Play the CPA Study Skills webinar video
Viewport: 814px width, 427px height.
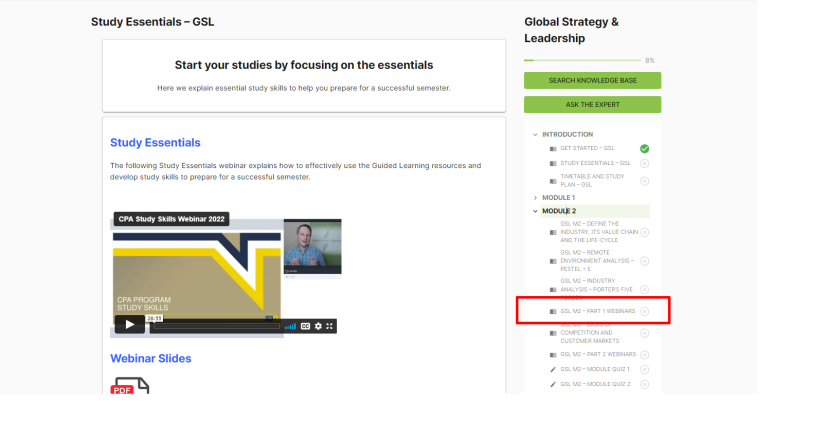pyautogui.click(x=129, y=325)
